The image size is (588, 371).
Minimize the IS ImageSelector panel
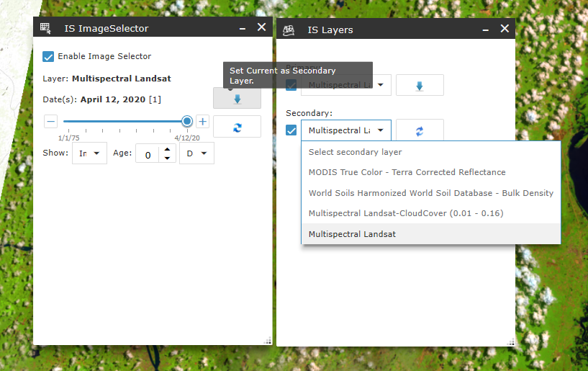pos(243,28)
